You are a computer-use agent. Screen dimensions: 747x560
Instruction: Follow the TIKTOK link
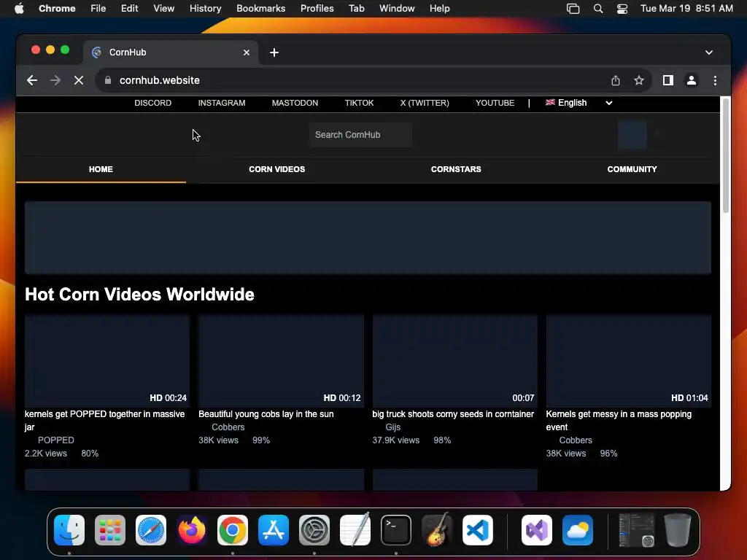click(359, 103)
